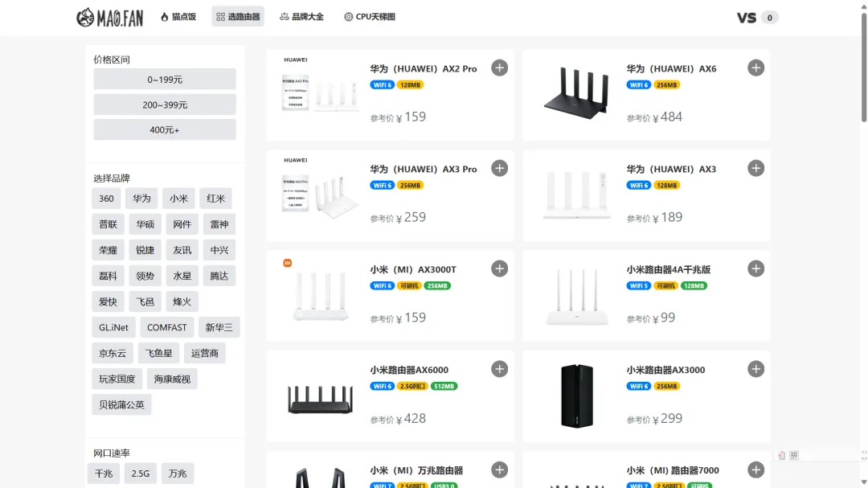The image size is (868, 488).
Task: Open the Huawei AX6 router image
Action: (576, 92)
